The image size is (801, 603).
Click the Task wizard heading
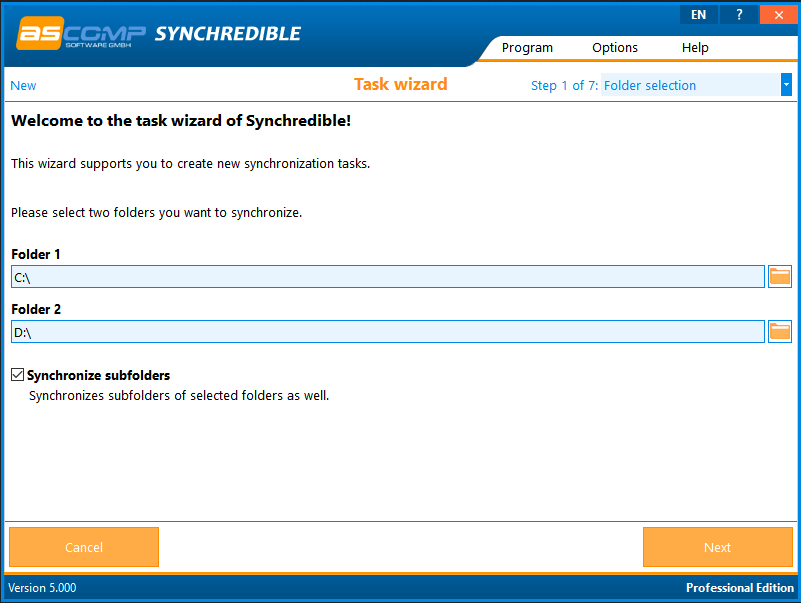pyautogui.click(x=400, y=84)
